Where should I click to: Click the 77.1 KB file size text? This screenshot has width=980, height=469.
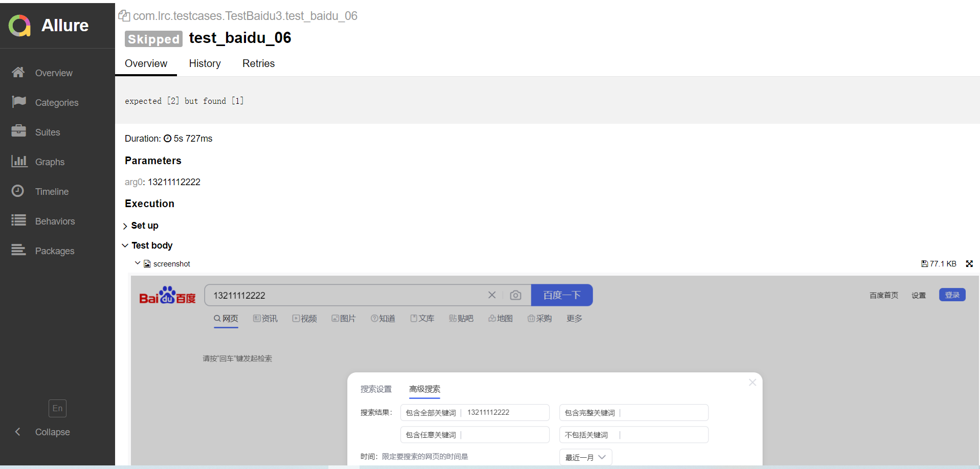pos(943,264)
